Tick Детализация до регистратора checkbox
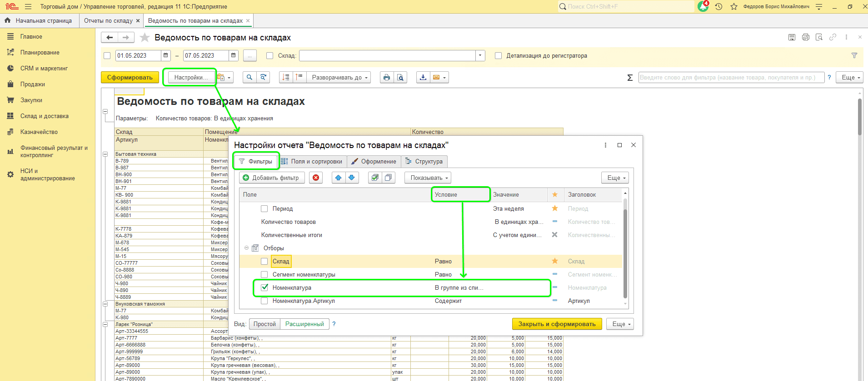 point(499,56)
